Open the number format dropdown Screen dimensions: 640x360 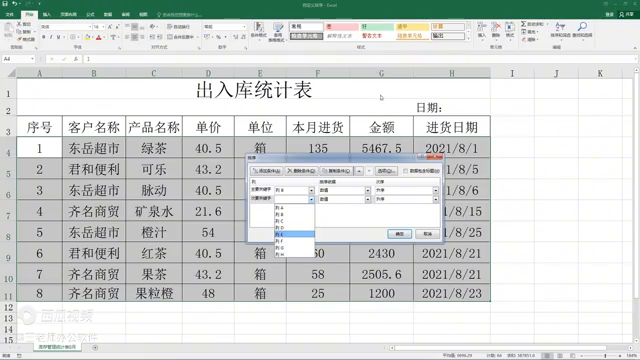tap(244, 27)
